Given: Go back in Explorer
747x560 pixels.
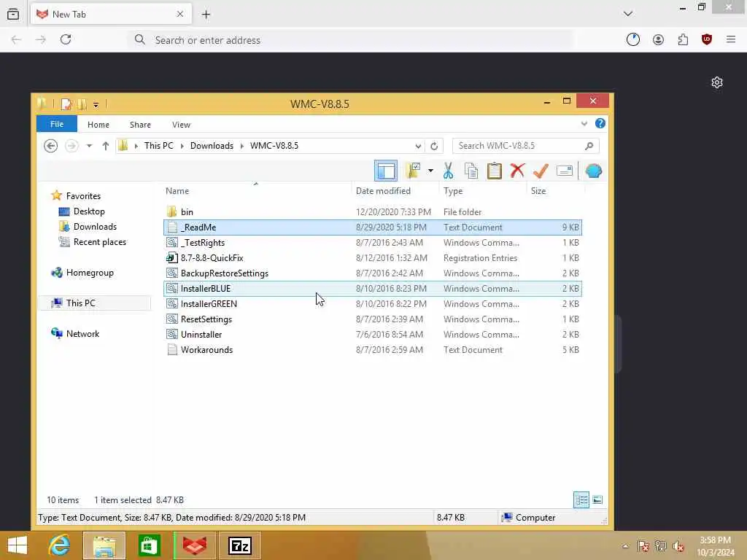Looking at the screenshot, I should (50, 146).
